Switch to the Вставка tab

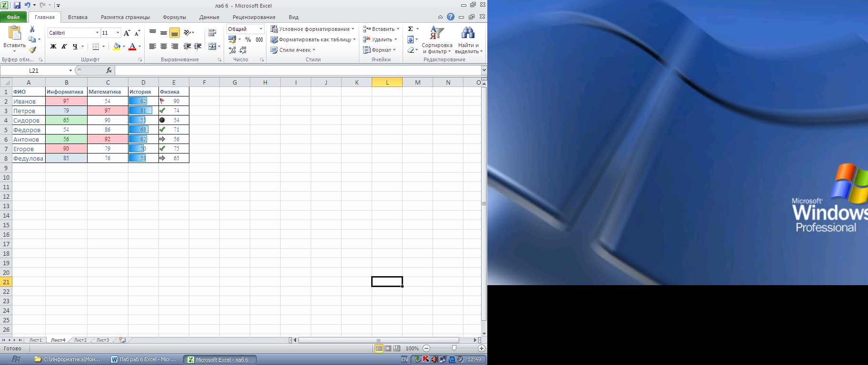tap(78, 17)
